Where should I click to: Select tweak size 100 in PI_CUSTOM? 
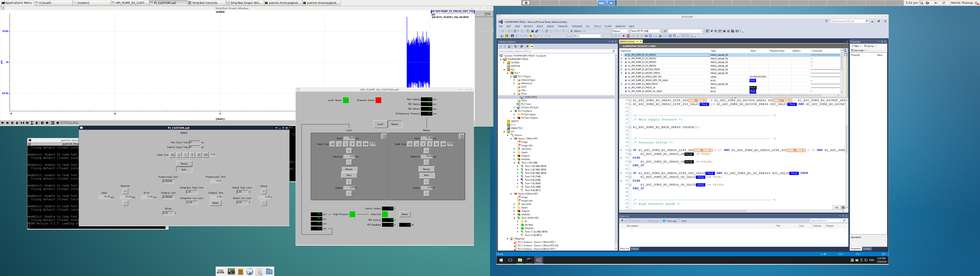[x=206, y=155]
